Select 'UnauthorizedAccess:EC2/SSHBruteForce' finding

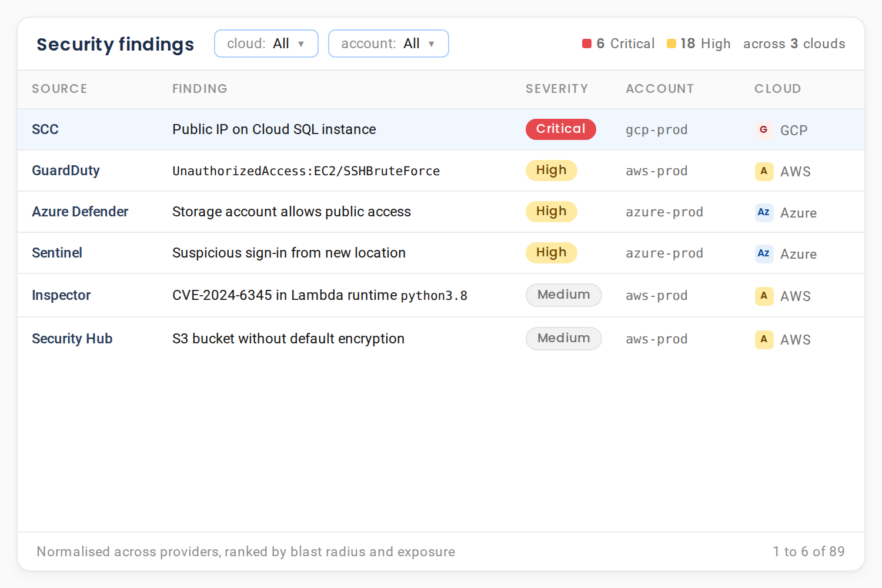pyautogui.click(x=306, y=171)
